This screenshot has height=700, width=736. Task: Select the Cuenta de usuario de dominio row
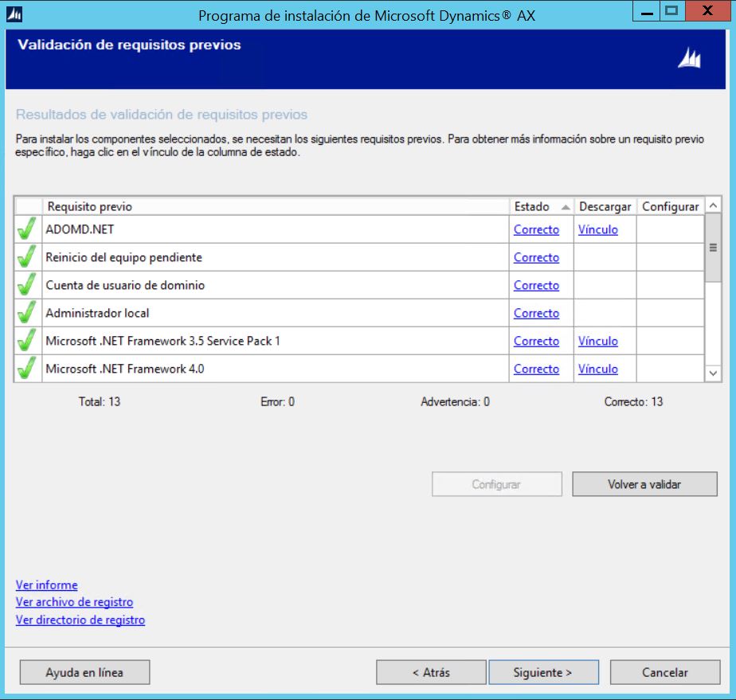click(x=359, y=285)
